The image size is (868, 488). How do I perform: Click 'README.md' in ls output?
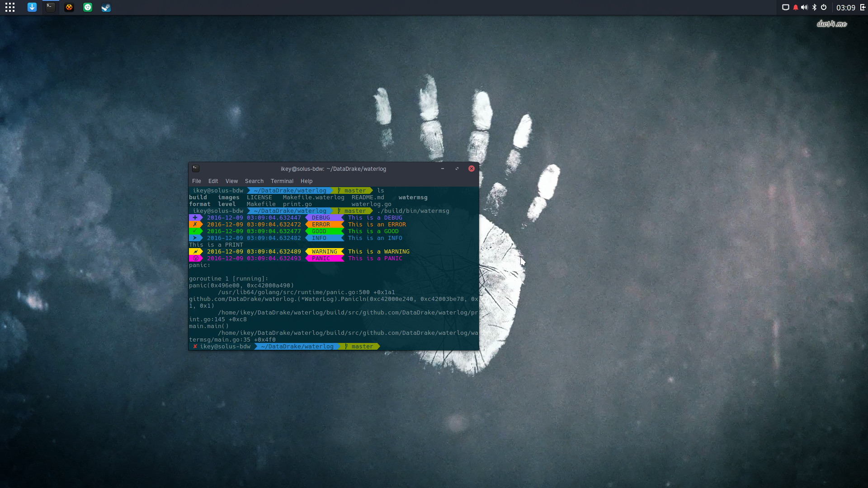(368, 197)
